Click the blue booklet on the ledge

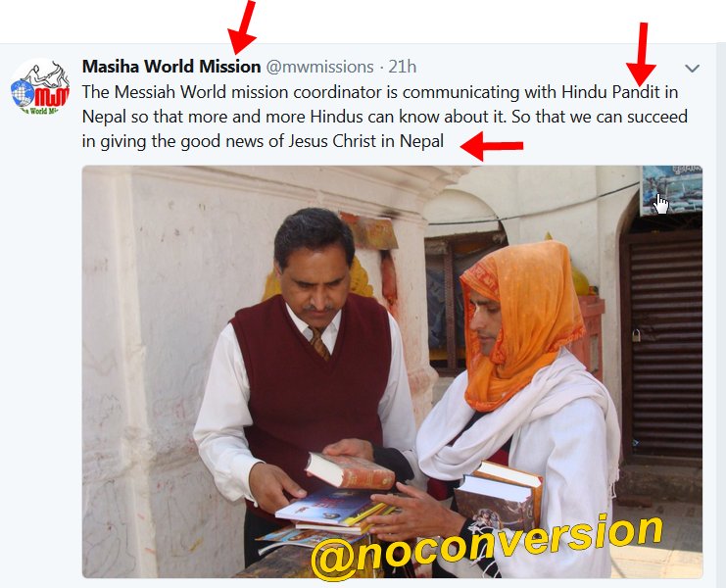324,507
